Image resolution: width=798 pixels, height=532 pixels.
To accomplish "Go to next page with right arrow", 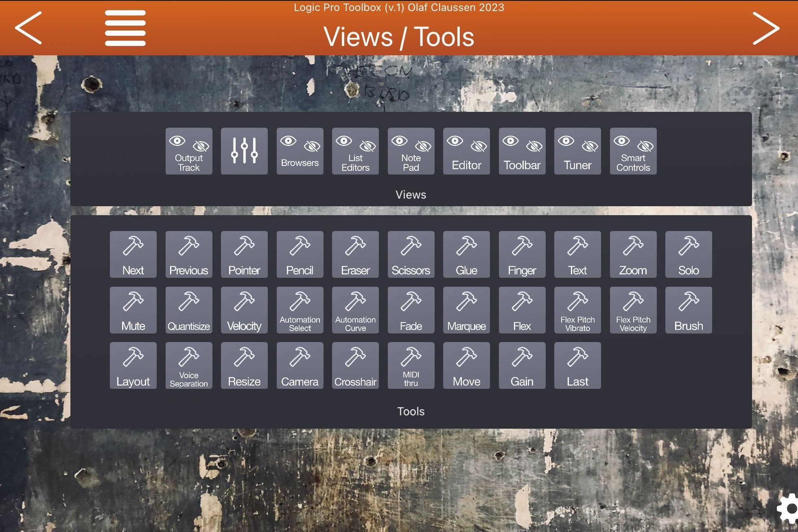I will pyautogui.click(x=765, y=28).
